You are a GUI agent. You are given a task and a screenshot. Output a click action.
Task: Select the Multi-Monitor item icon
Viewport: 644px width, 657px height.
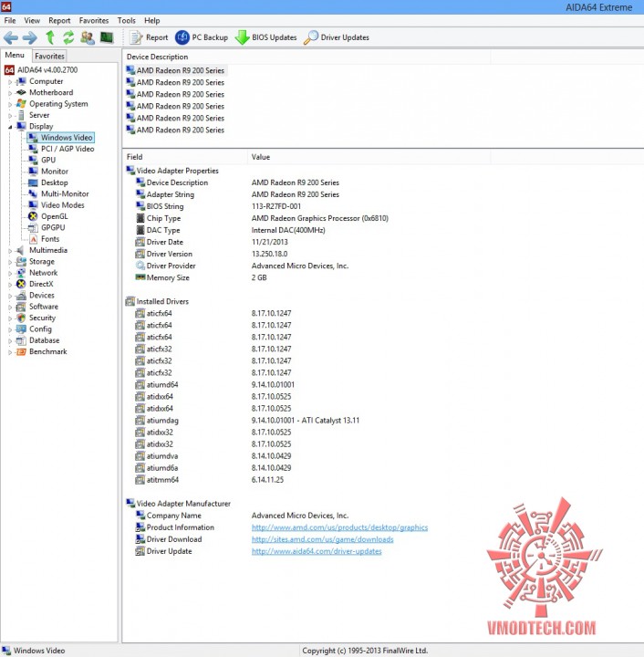tap(33, 193)
